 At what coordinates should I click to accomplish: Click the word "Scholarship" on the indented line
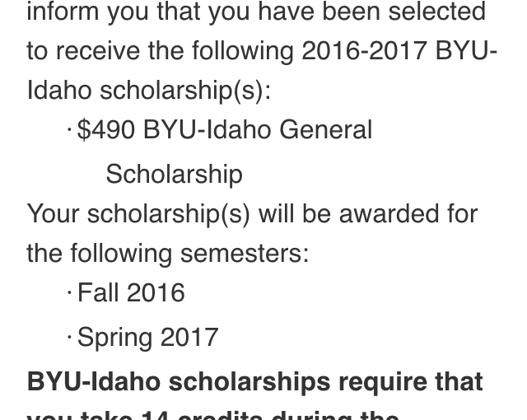coord(174,175)
